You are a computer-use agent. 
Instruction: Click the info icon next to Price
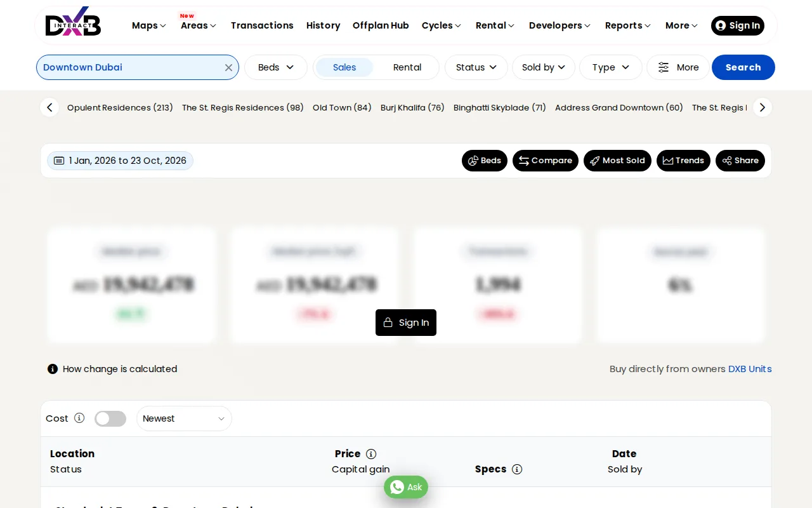371,454
